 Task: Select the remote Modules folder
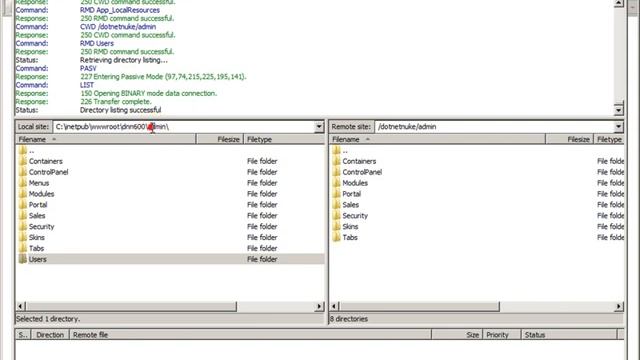355,183
